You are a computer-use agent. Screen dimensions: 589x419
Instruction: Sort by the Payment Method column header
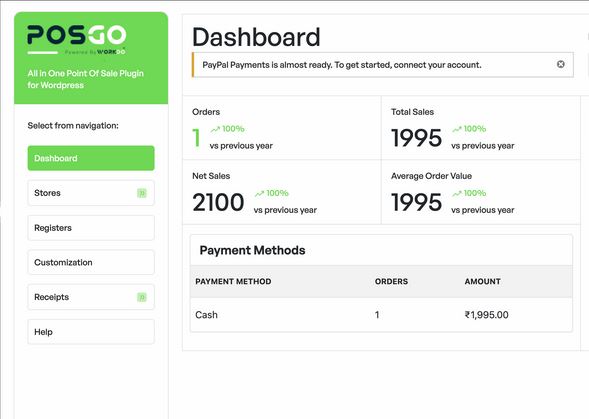[233, 281]
